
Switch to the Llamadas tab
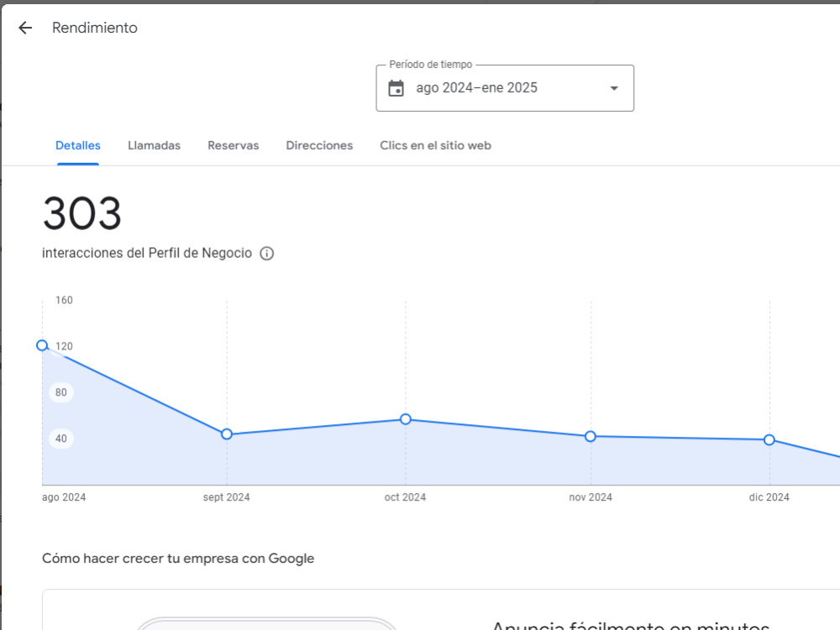(x=155, y=145)
